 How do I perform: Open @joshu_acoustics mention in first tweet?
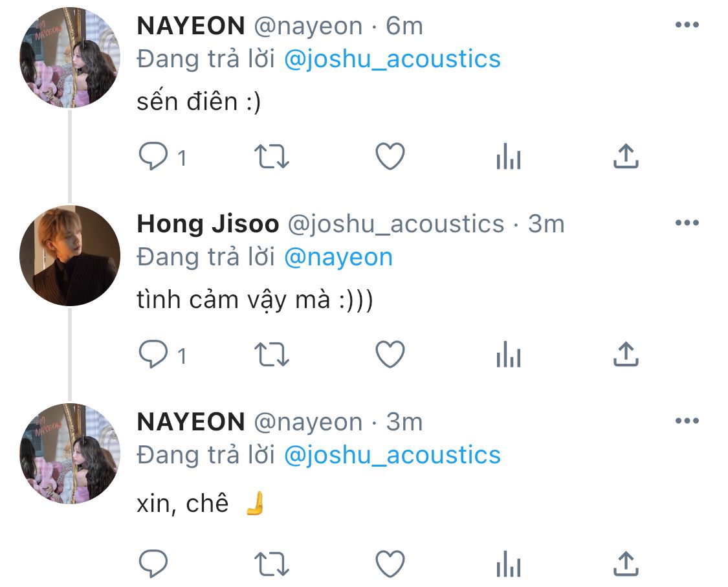pyautogui.click(x=392, y=60)
